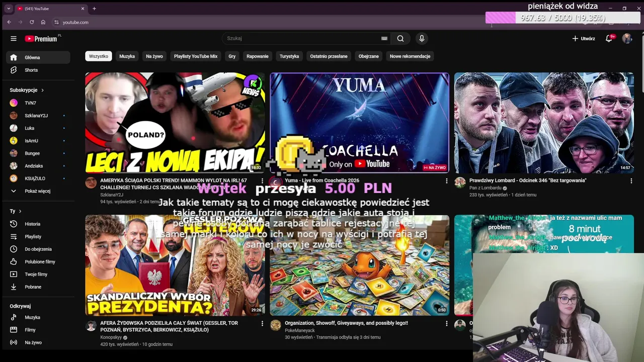Open TVN7 subscription channel
This screenshot has height=362, width=644.
(x=38, y=103)
